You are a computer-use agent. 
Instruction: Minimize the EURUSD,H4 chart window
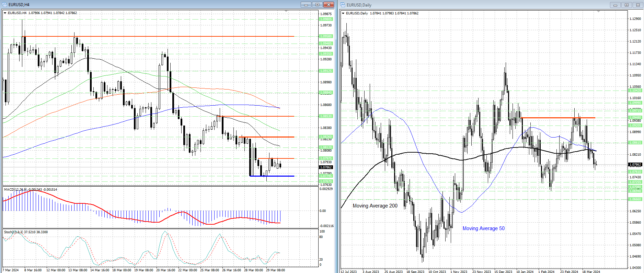(306, 4)
